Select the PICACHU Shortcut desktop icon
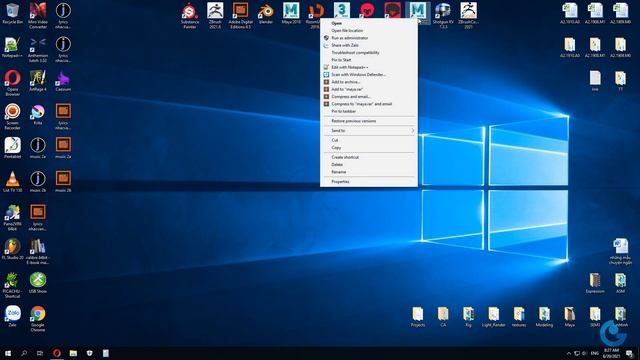640x360 pixels. pyautogui.click(x=12, y=285)
